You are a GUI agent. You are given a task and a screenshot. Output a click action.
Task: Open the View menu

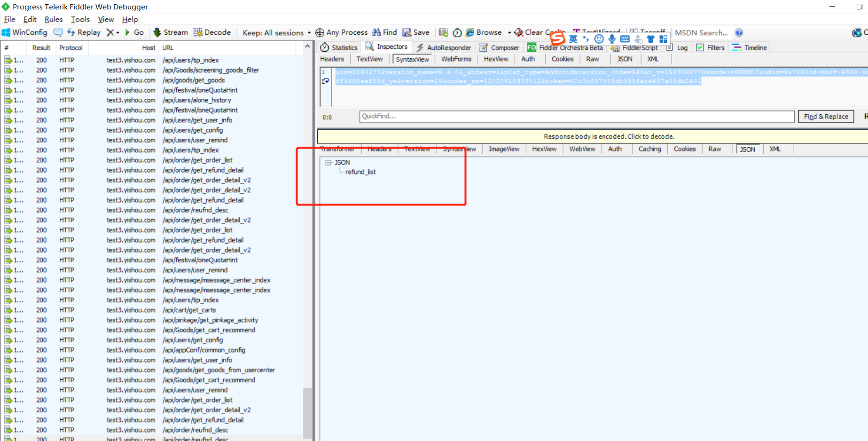pyautogui.click(x=106, y=19)
